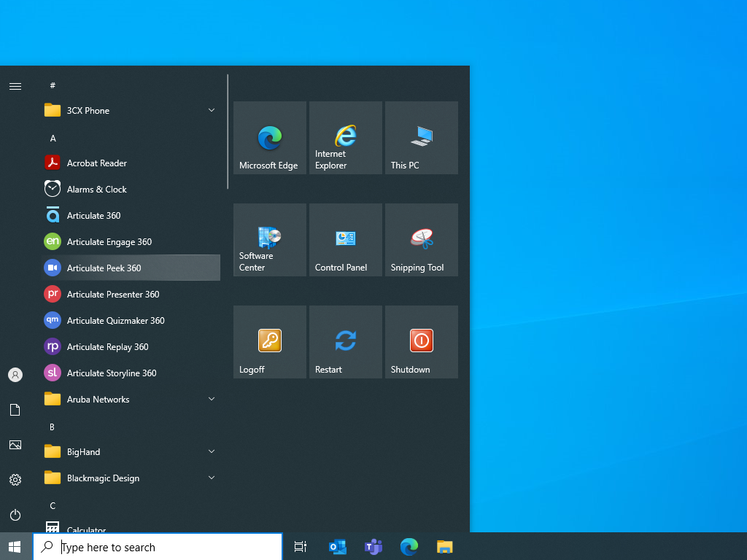Viewport: 747px width, 560px height.
Task: Click the '#' letter header in app list
Action: (x=53, y=85)
